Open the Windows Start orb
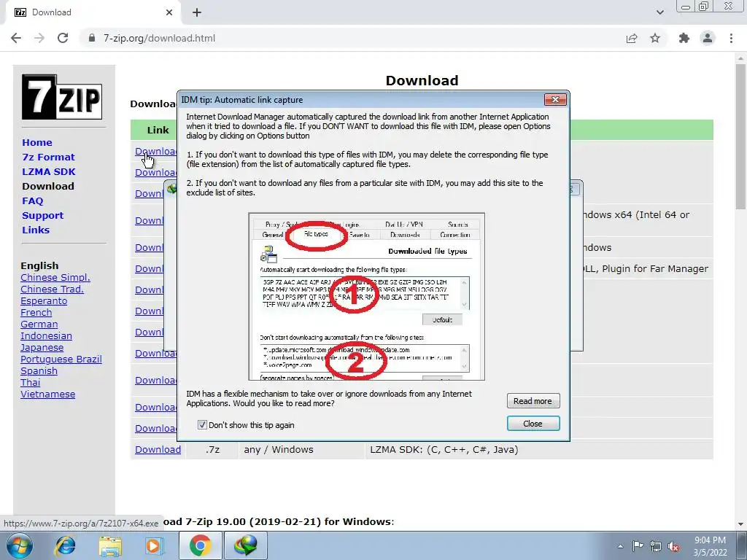 (x=19, y=545)
